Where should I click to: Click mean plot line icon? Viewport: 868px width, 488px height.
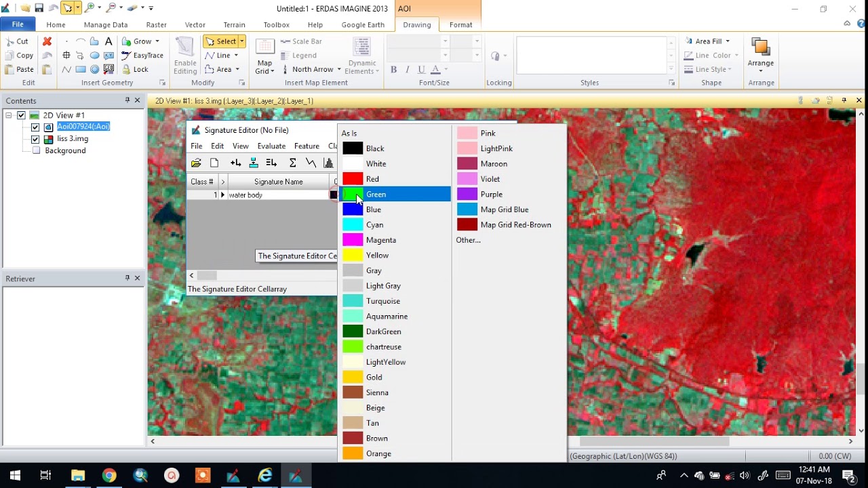311,163
